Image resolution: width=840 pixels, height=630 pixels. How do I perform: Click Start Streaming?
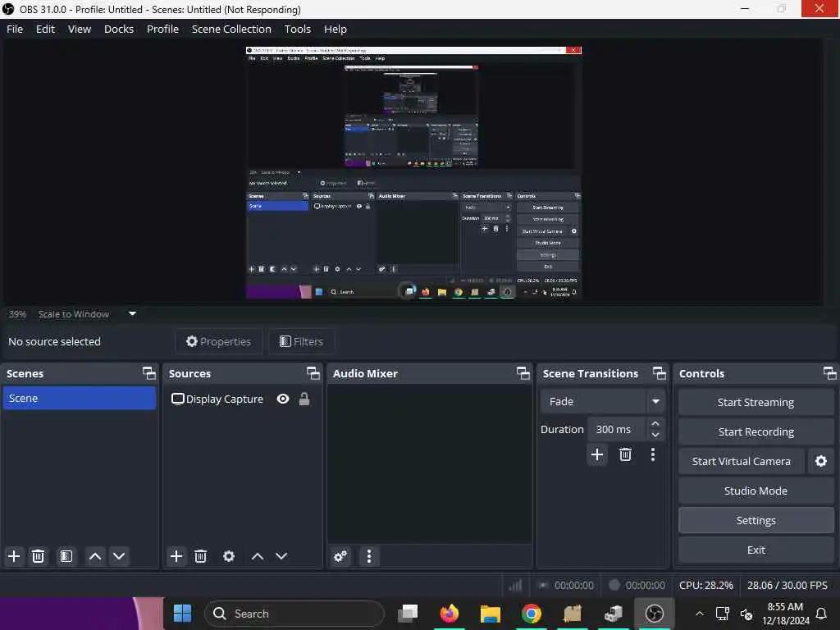point(756,402)
